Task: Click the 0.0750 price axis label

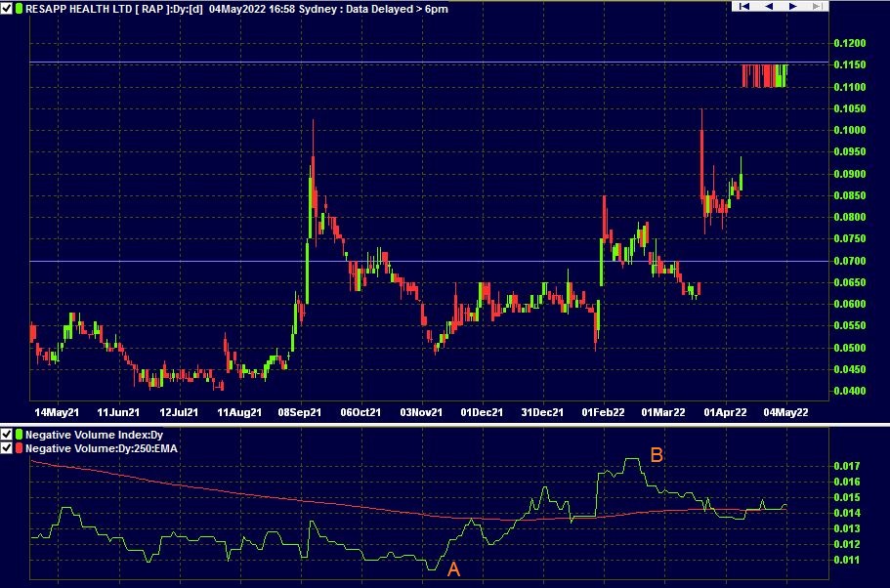Action: (850, 238)
